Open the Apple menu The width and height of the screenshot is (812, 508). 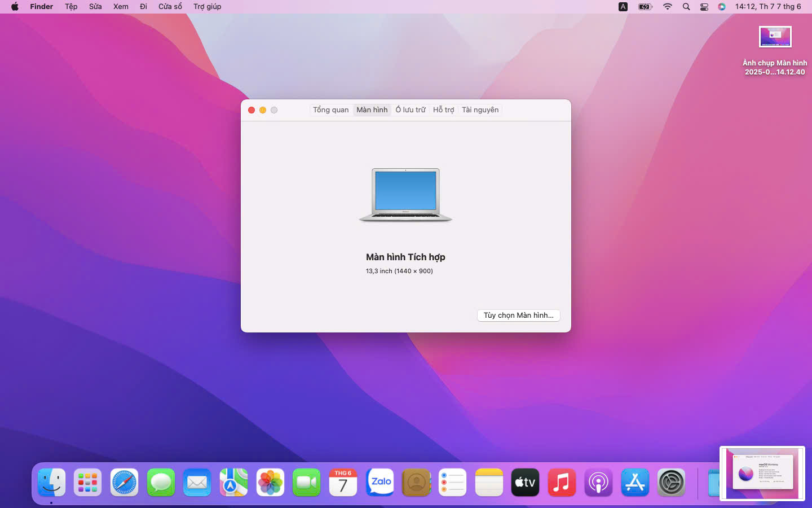(x=15, y=7)
